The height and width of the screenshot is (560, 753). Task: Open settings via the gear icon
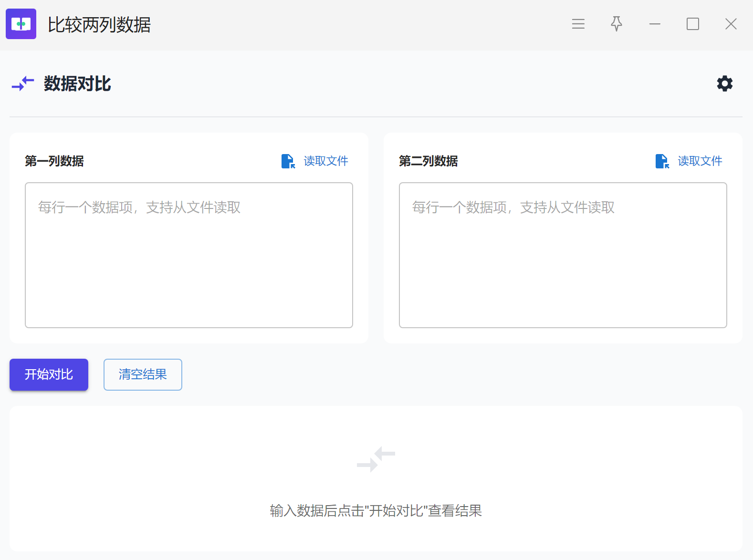724,83
